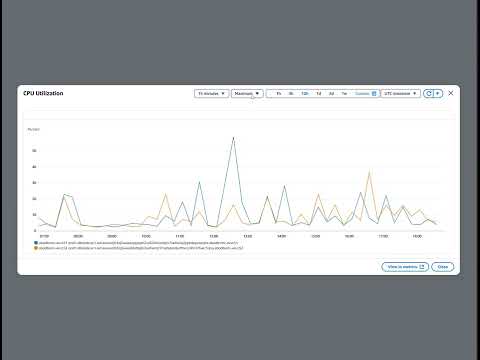Open refresh options arrow beside refresh icon
480x360 pixels.
(438, 94)
